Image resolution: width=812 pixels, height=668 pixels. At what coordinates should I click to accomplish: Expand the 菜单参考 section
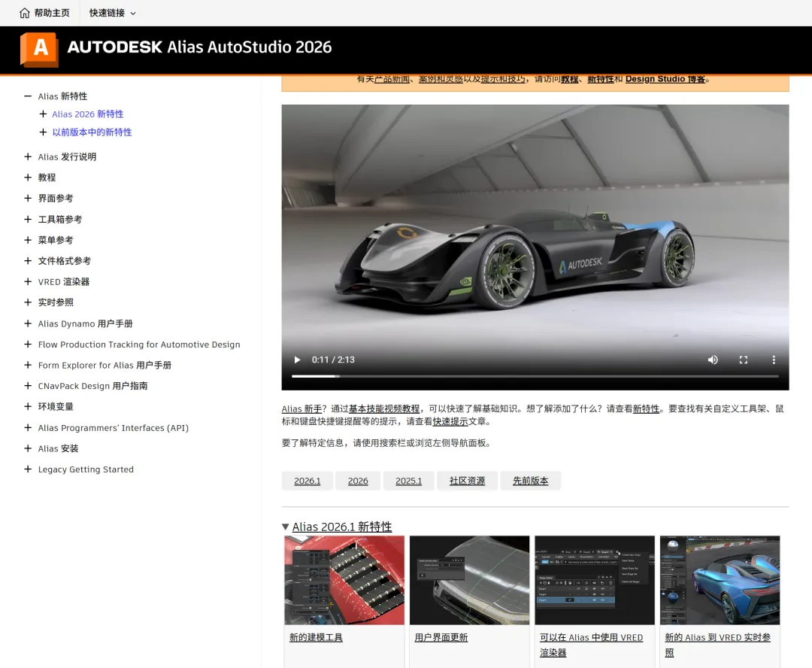pos(28,240)
